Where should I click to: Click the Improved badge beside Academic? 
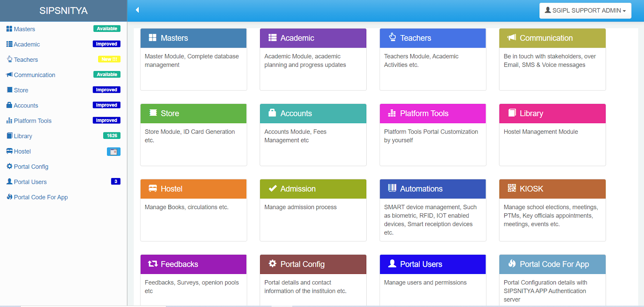[x=107, y=44]
